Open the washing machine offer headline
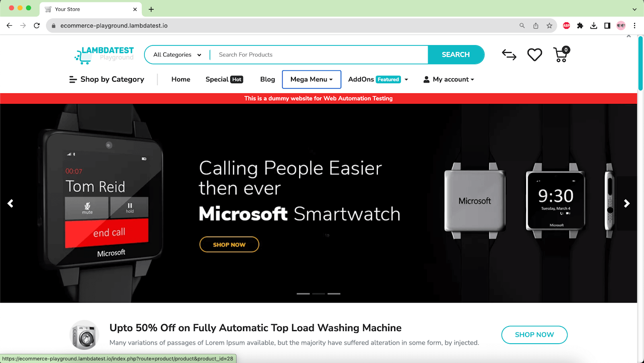The height and width of the screenshot is (363, 644). point(256,328)
